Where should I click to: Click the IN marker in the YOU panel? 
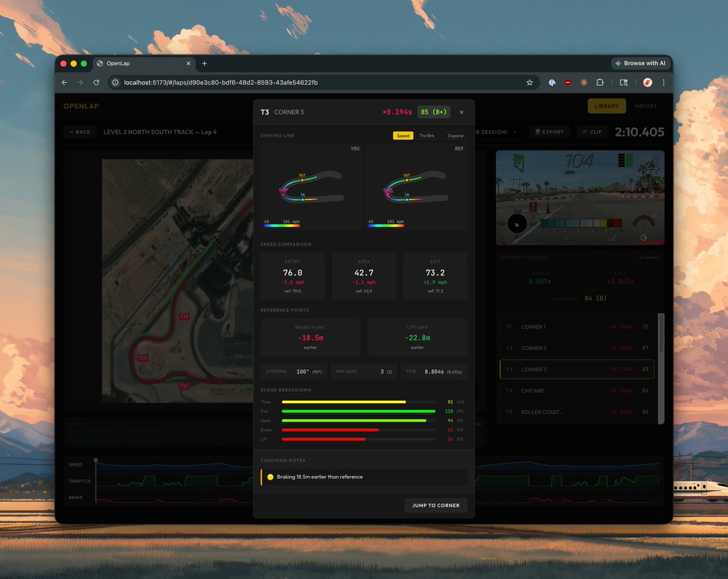click(x=303, y=199)
